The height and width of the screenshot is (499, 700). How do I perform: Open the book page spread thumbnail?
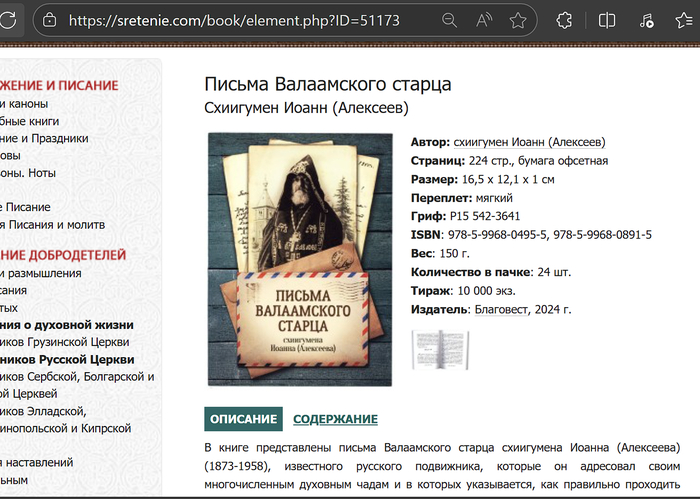click(440, 349)
